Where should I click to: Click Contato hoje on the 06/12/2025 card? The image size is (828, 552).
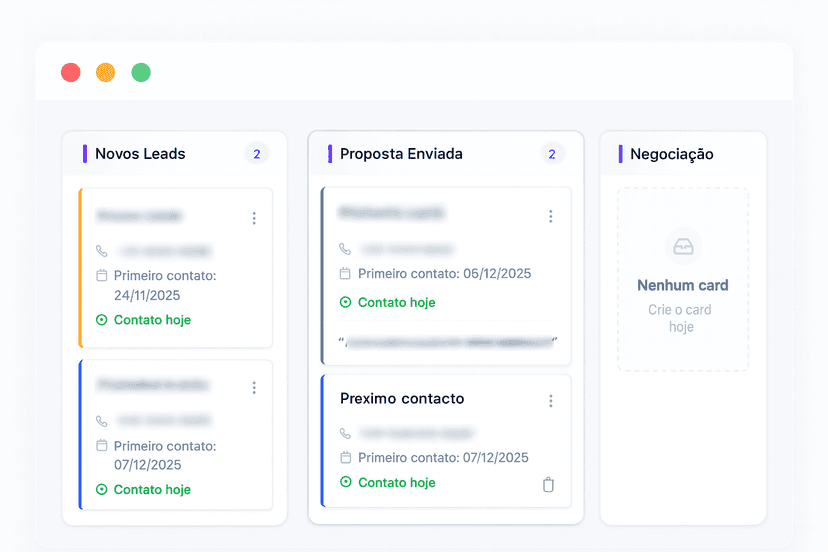coord(396,302)
